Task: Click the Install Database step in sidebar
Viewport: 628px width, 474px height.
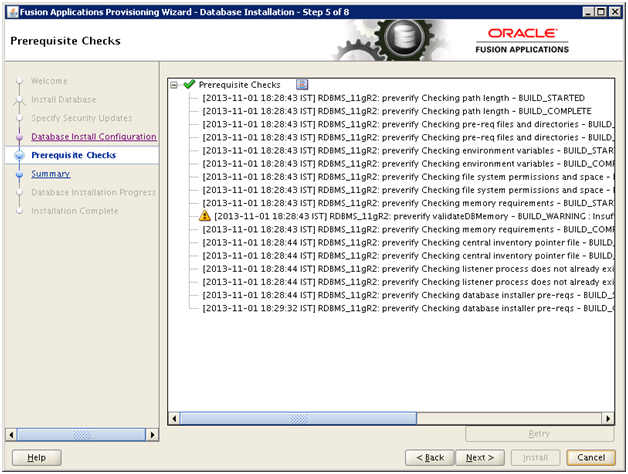Action: click(x=64, y=99)
